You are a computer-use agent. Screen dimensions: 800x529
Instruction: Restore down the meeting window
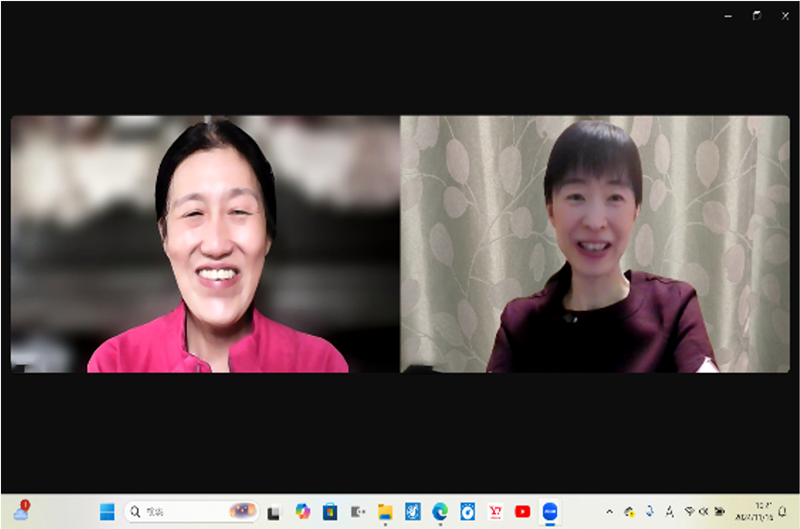pyautogui.click(x=757, y=15)
